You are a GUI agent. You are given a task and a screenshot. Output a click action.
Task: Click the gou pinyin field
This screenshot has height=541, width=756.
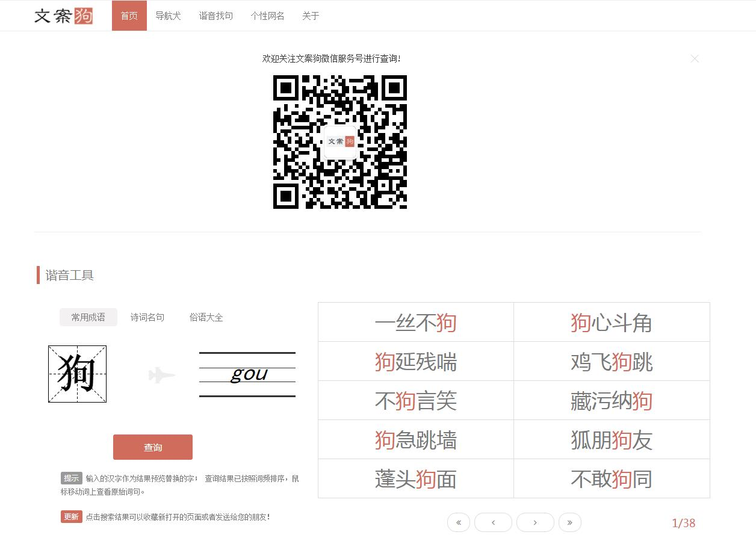pos(247,374)
